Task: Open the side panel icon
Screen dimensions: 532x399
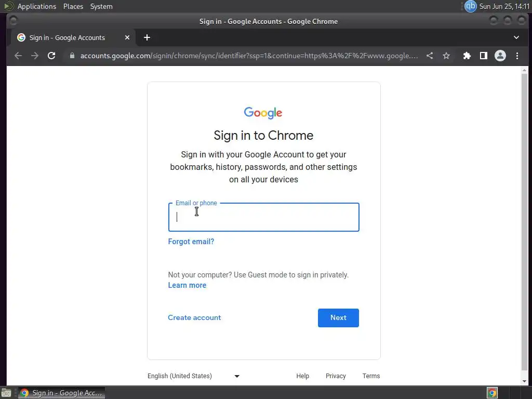Action: (484, 56)
